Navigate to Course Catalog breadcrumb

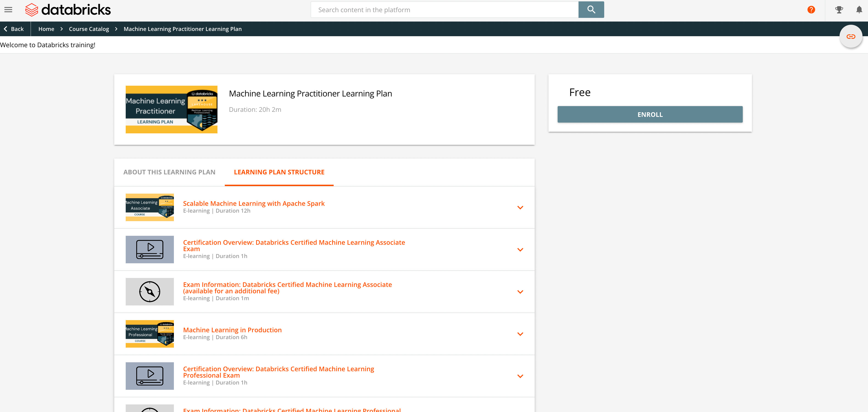(x=89, y=29)
